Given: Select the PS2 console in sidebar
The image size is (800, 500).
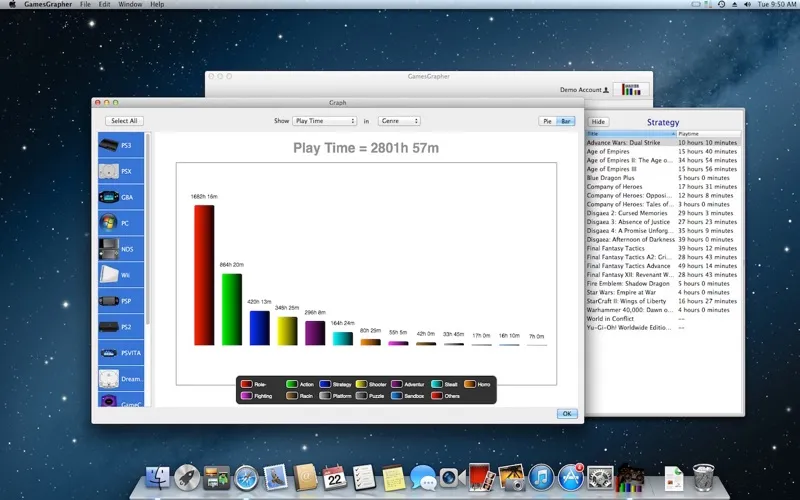Looking at the screenshot, I should (x=121, y=327).
